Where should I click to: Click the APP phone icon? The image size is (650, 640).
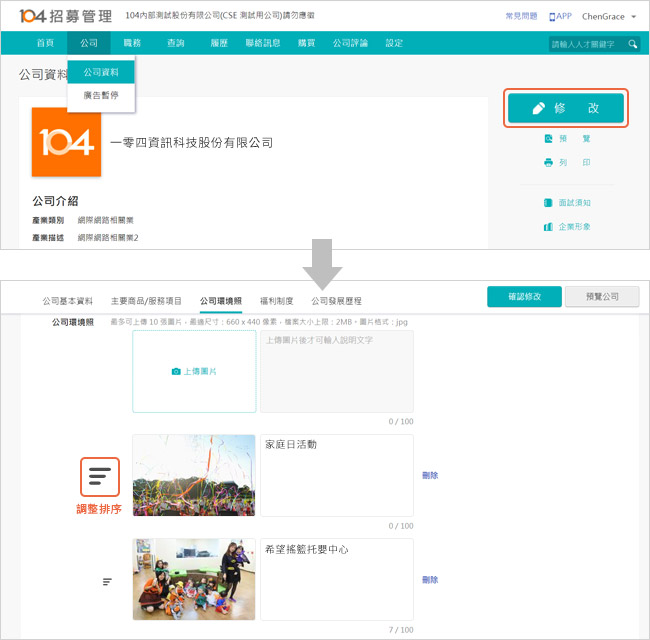tap(552, 17)
